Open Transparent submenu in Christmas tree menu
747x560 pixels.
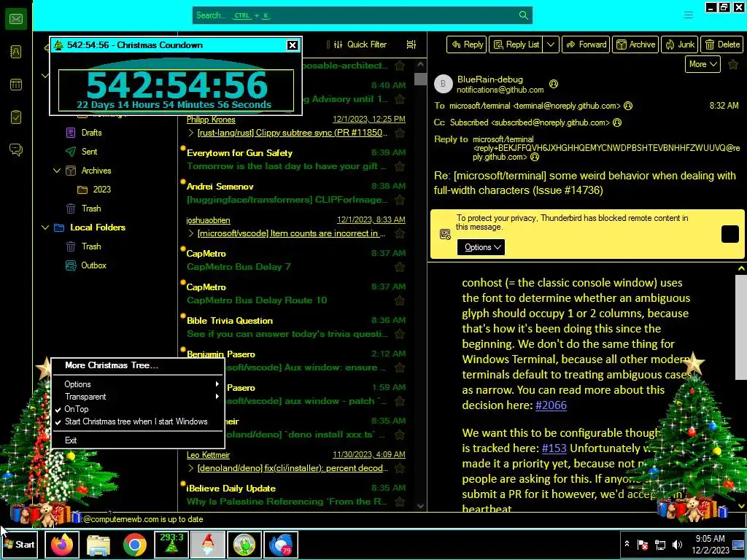(138, 397)
